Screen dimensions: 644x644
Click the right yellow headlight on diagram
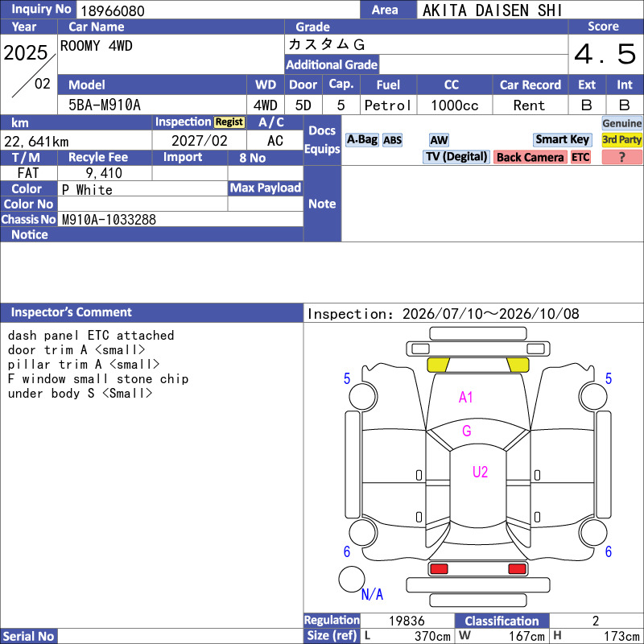[518, 365]
